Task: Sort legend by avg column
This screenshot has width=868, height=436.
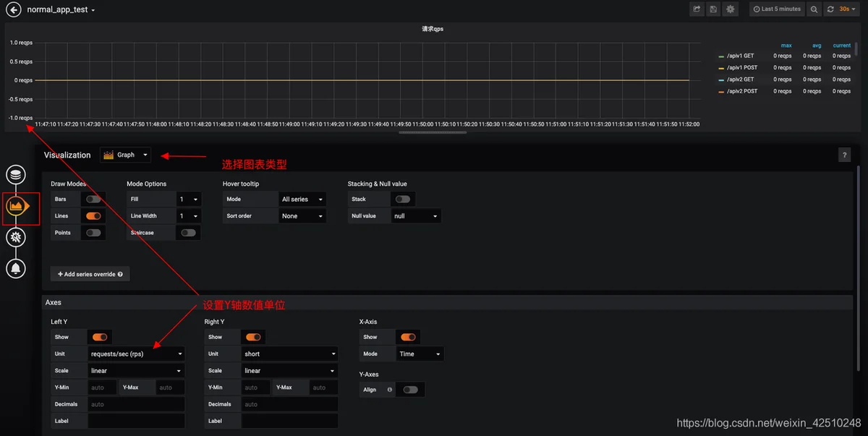Action: click(816, 46)
